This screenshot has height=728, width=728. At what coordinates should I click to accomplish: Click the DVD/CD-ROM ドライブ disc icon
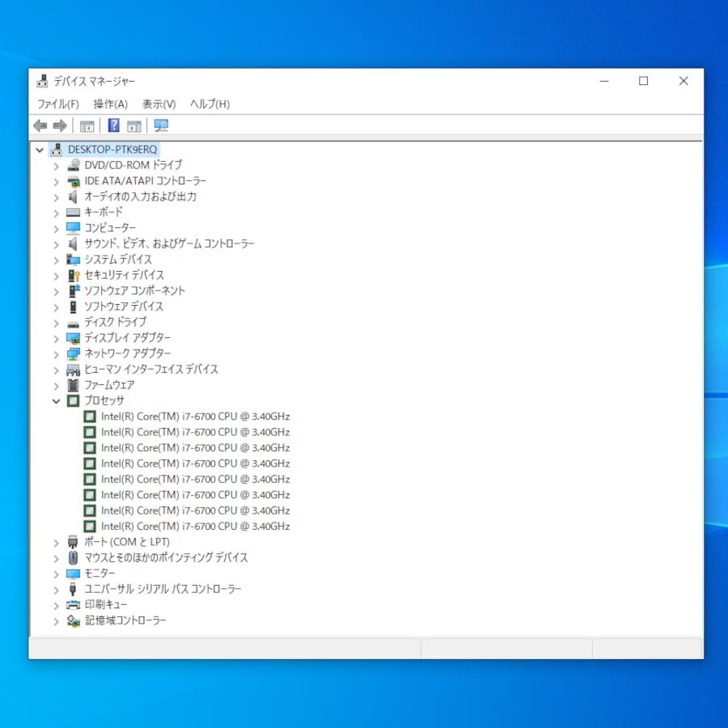click(74, 165)
